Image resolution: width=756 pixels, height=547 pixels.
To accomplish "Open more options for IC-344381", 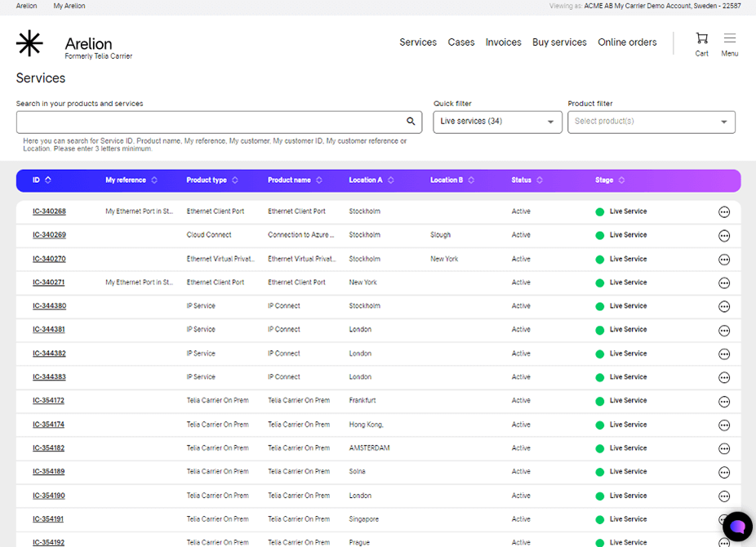I will tap(723, 331).
